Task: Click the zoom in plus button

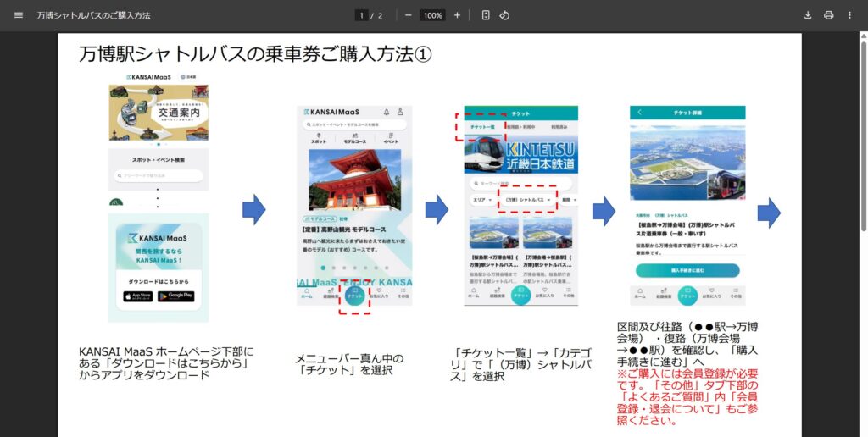Action: click(457, 15)
